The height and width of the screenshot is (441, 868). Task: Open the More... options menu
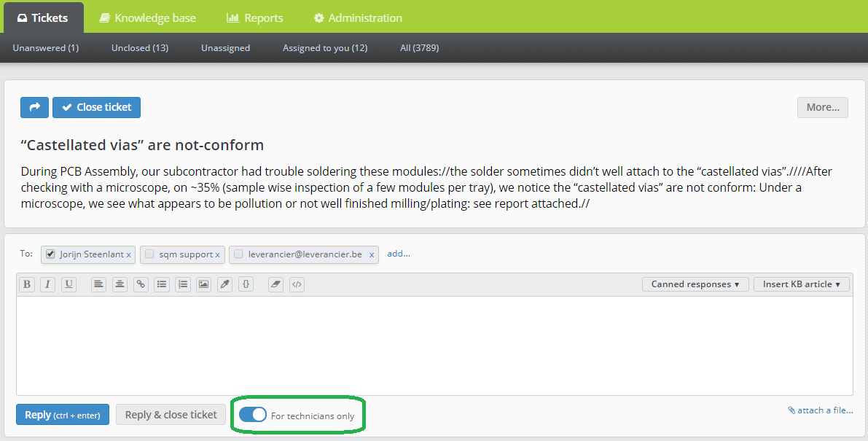(x=823, y=107)
